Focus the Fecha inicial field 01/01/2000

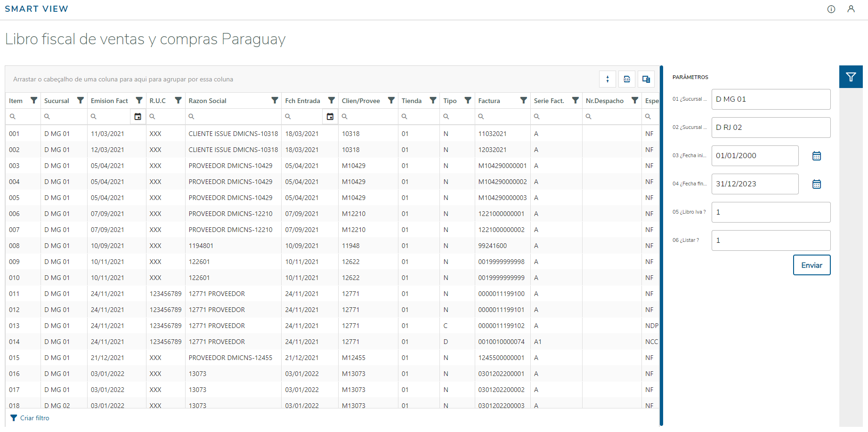pyautogui.click(x=755, y=156)
